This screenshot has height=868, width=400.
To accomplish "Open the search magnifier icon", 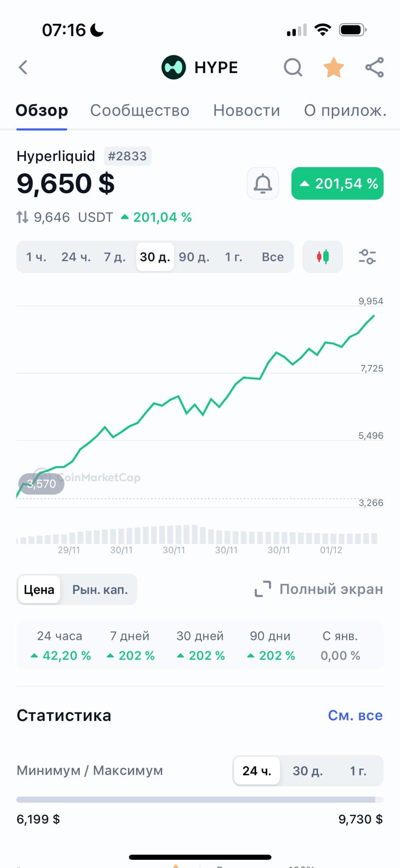I will (x=293, y=68).
